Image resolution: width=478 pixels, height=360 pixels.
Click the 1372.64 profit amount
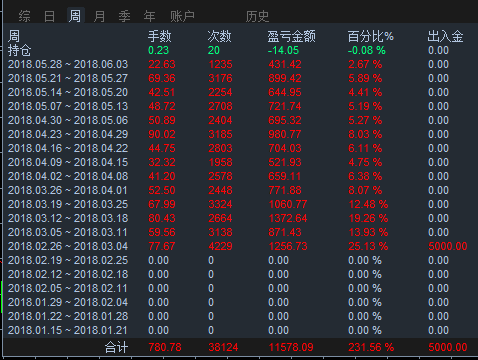point(288,218)
